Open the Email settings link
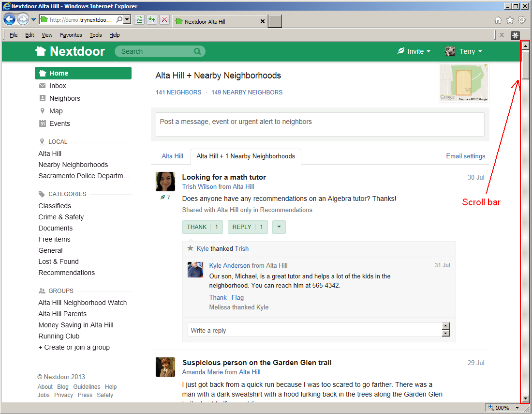532x414 pixels. pyautogui.click(x=465, y=156)
